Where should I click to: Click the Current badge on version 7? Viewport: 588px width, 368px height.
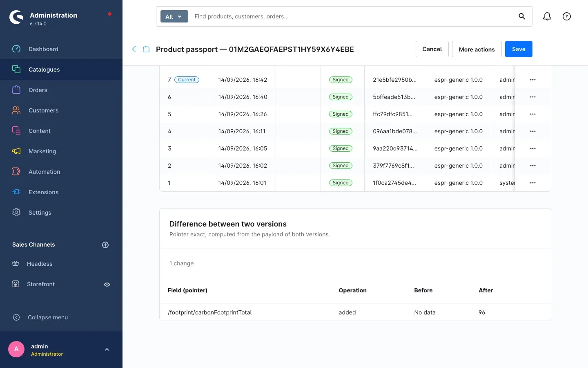pyautogui.click(x=187, y=80)
